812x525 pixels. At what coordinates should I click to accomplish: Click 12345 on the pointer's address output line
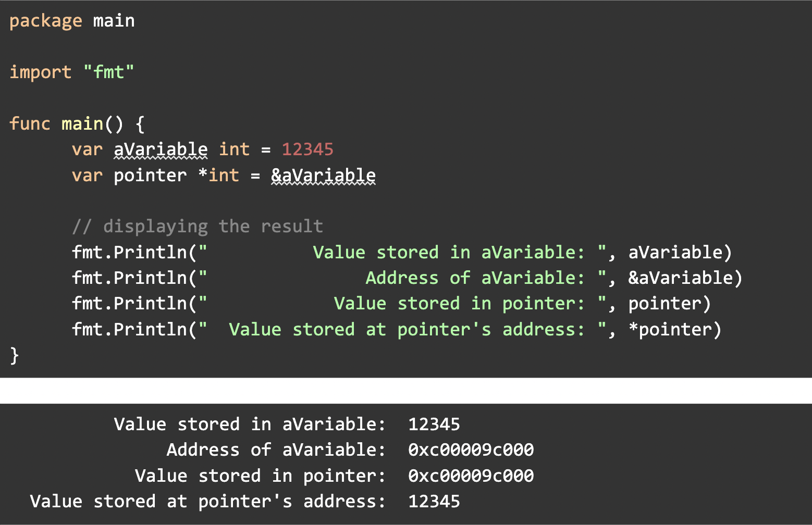click(x=434, y=502)
